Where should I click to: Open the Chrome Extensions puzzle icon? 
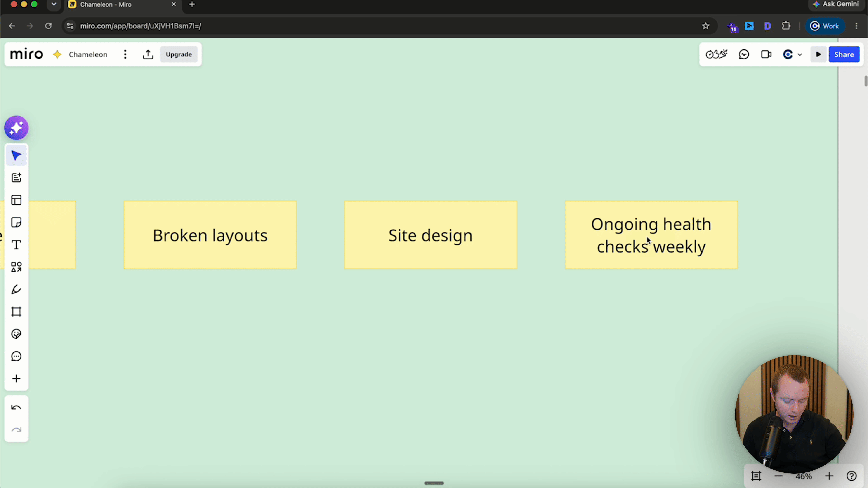click(786, 26)
